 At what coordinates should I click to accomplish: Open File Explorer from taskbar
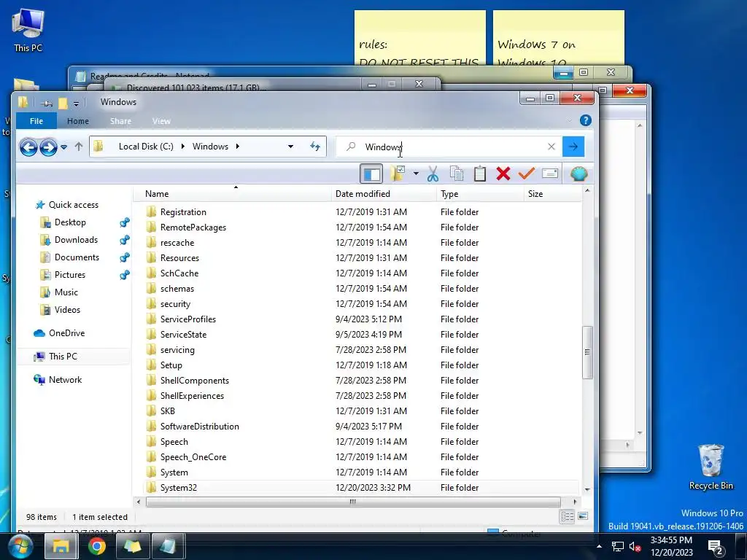[61, 546]
